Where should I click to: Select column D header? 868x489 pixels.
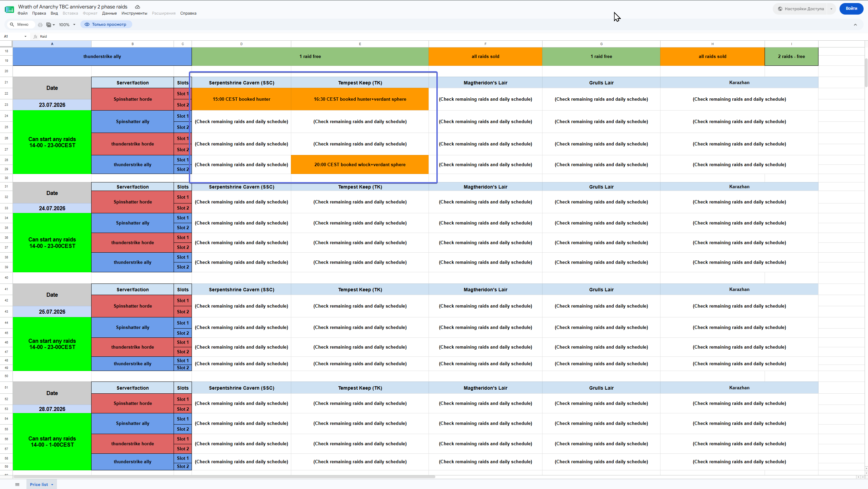[x=241, y=44]
